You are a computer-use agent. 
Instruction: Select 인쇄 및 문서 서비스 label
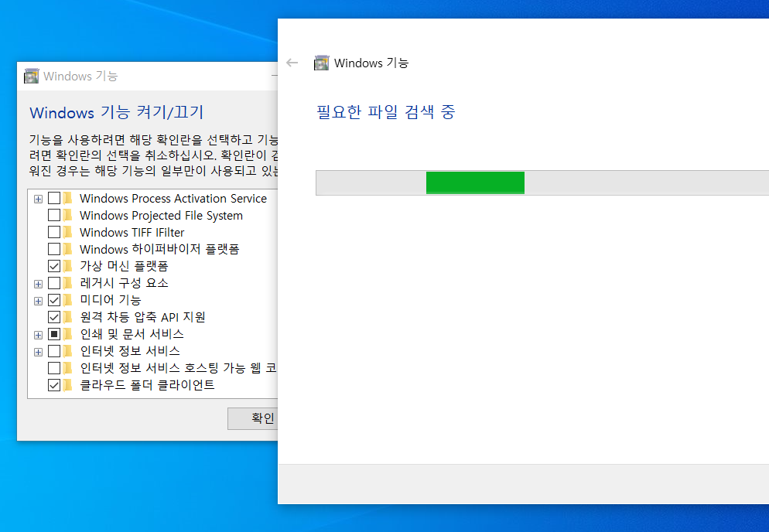point(132,334)
